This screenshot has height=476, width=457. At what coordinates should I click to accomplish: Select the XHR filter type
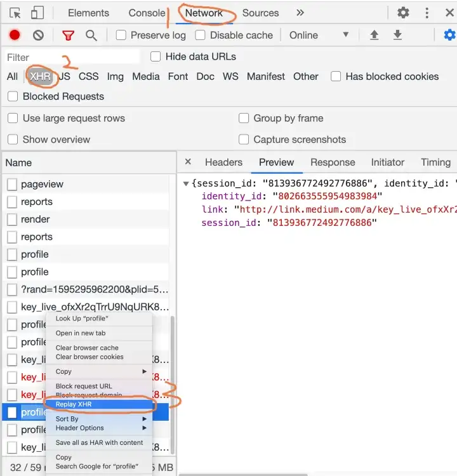click(x=39, y=76)
